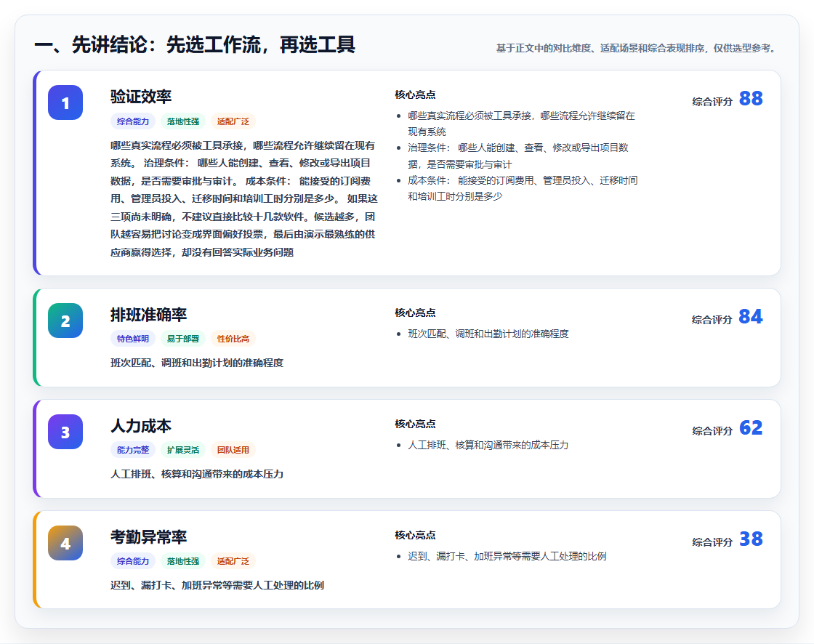Image resolution: width=814 pixels, height=644 pixels.
Task: Click 核心亮点 heading in 人力成本 card
Action: 415,424
